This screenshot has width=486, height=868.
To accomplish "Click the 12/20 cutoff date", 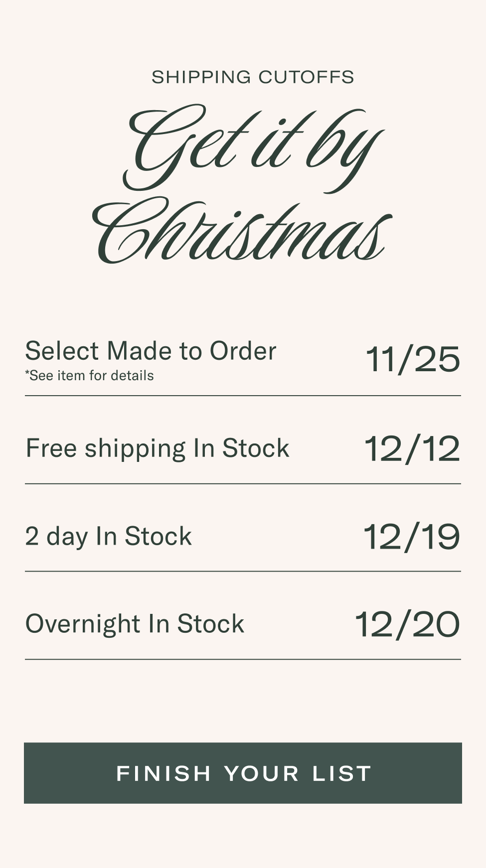I will [407, 625].
